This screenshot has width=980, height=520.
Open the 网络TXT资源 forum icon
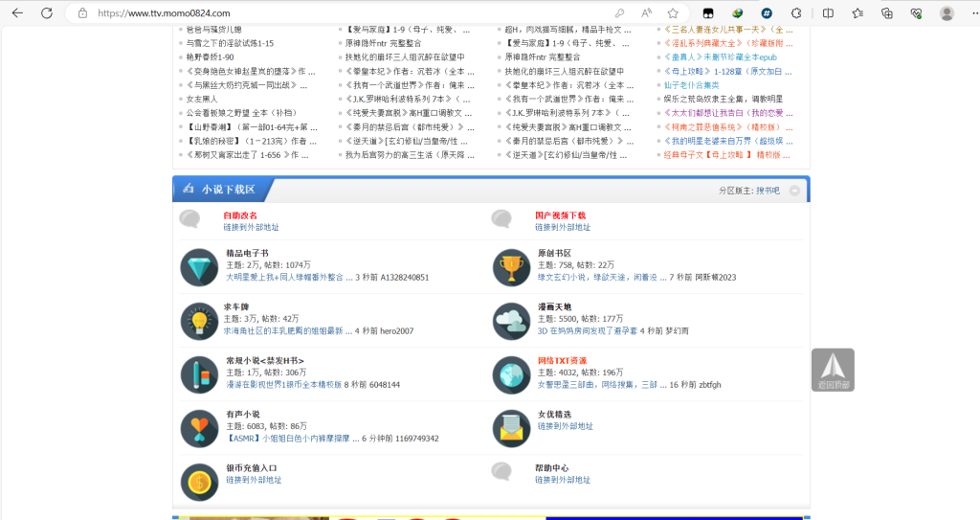(511, 373)
